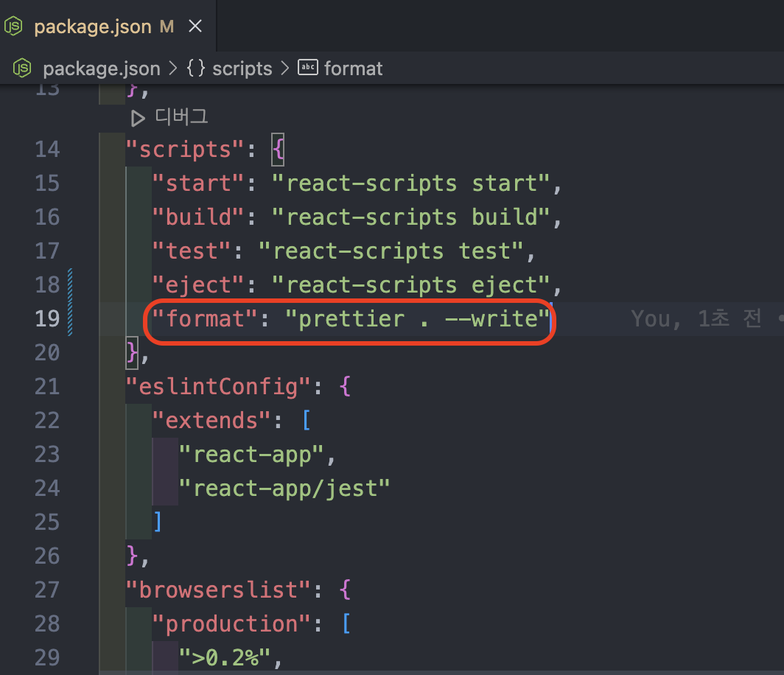
Task: Click the closing bracket on line 25
Action: pos(158,522)
